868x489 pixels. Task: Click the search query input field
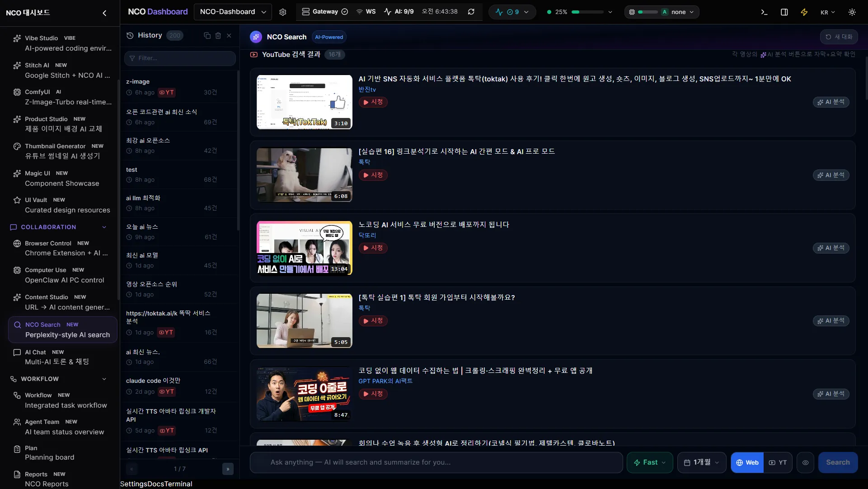436,462
